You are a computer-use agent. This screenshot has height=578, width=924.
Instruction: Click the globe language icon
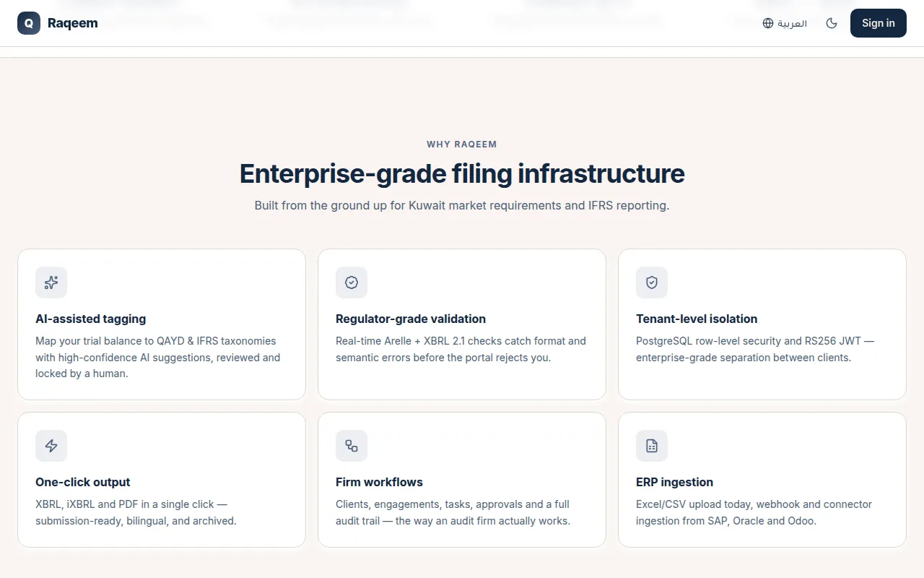[x=768, y=23]
